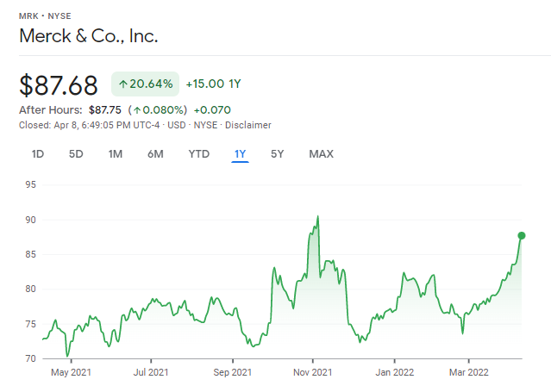Viewport: 551px width, 392px height.
Task: Select the active 1Y tab
Action: point(240,154)
